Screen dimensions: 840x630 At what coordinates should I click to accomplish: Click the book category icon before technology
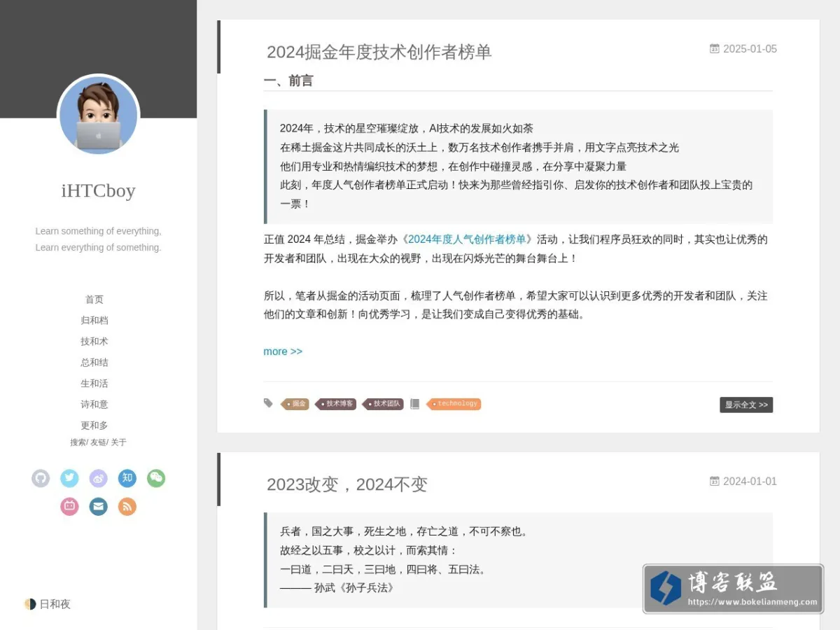[x=414, y=404]
